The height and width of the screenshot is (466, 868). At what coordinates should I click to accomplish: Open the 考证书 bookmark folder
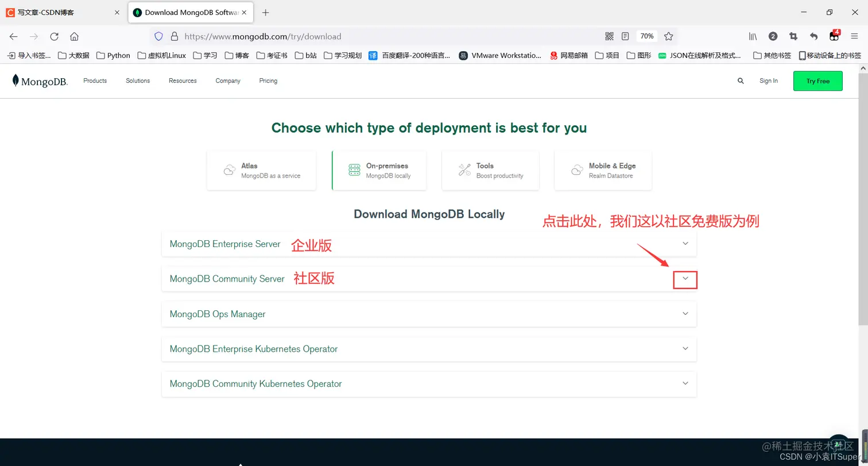(272, 55)
